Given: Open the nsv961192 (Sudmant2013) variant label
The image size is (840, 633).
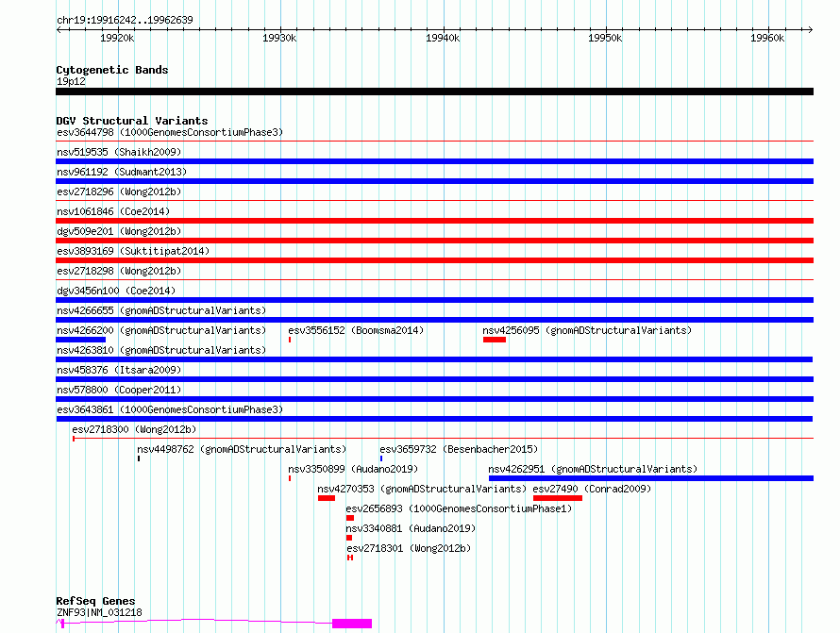Looking at the screenshot, I should [122, 172].
